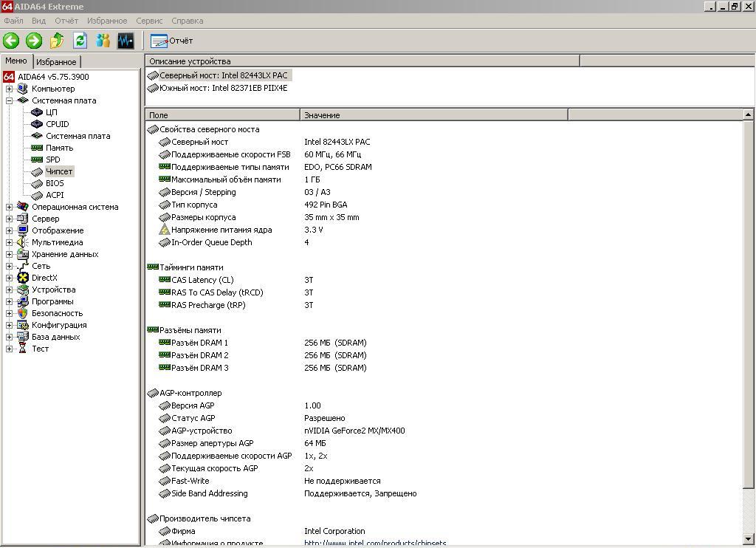The height and width of the screenshot is (548, 756).
Task: Open the Отчёт menu in the menu bar
Action: [66, 21]
